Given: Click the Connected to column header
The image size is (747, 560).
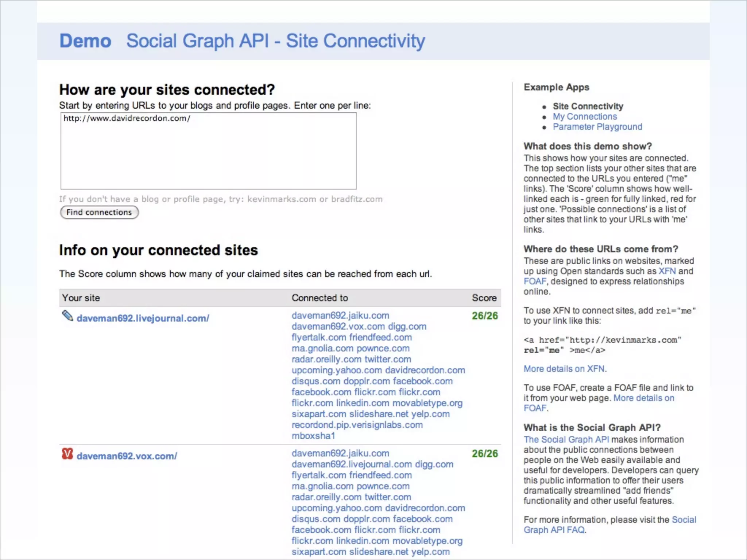Looking at the screenshot, I should [320, 298].
